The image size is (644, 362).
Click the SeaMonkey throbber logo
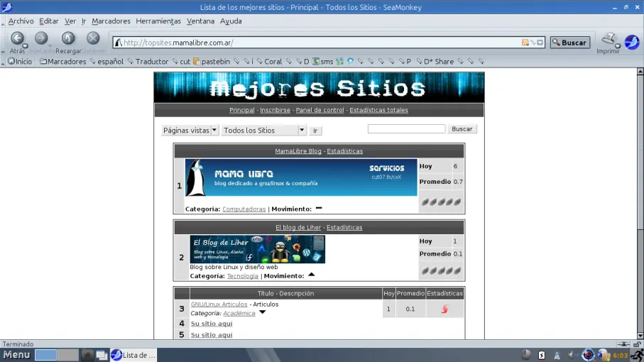pos(632,42)
